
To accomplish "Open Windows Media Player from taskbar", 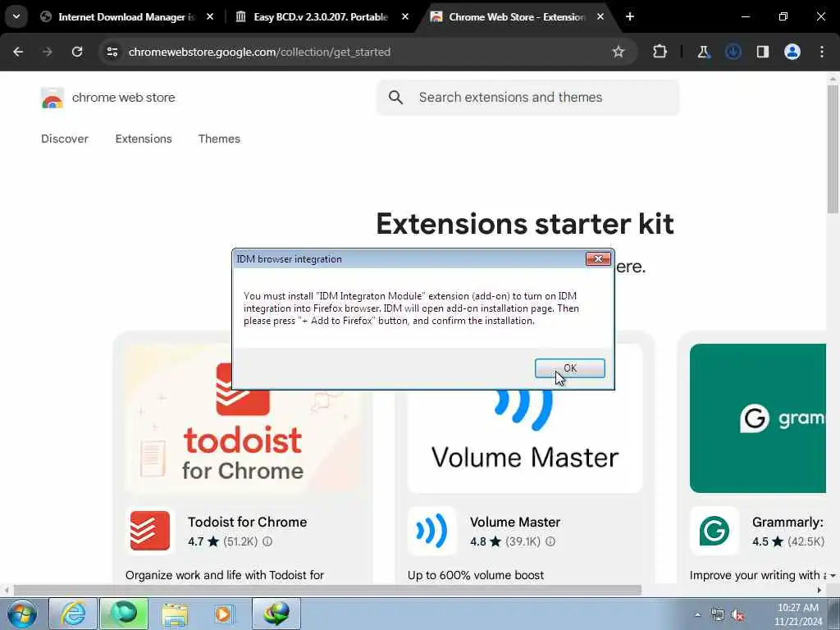I will coord(225,614).
